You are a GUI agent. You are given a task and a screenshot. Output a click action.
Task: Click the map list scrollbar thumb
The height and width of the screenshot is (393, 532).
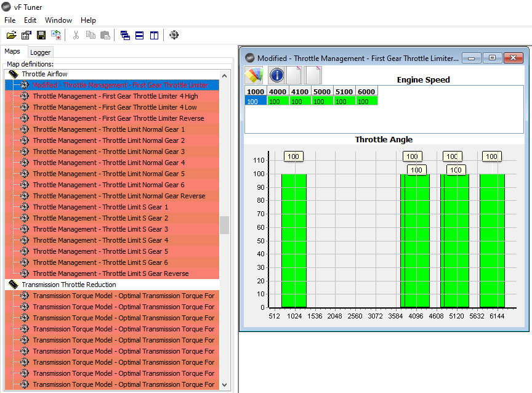(224, 225)
